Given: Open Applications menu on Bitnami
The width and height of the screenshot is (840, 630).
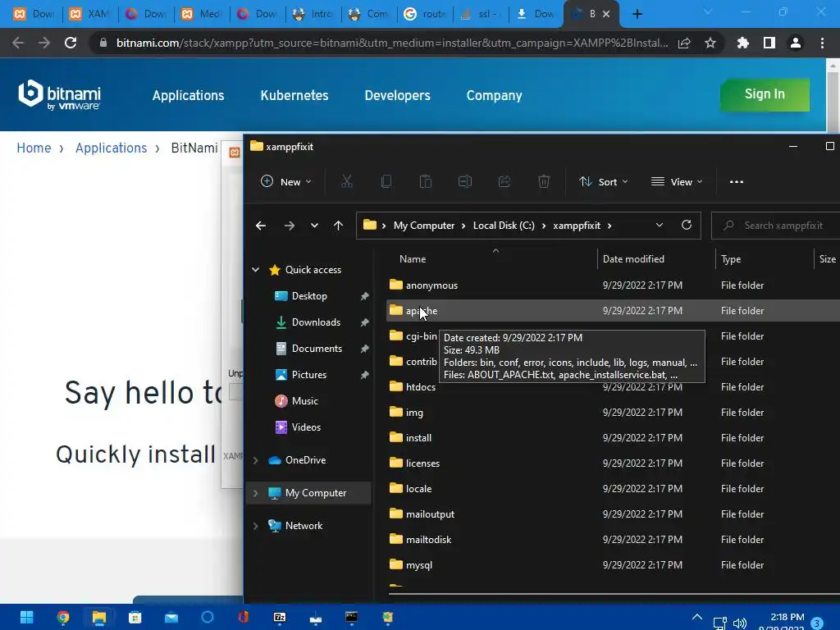Looking at the screenshot, I should [188, 95].
